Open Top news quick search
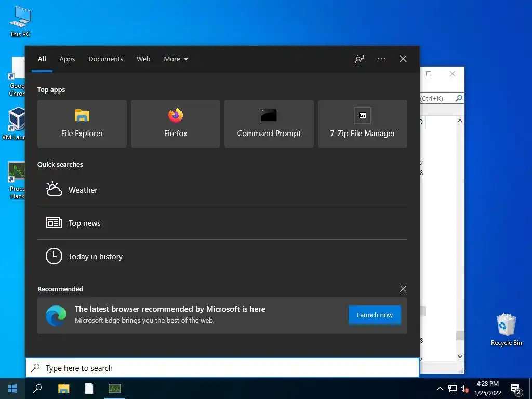Viewport: 532px width, 399px height. coord(222,223)
